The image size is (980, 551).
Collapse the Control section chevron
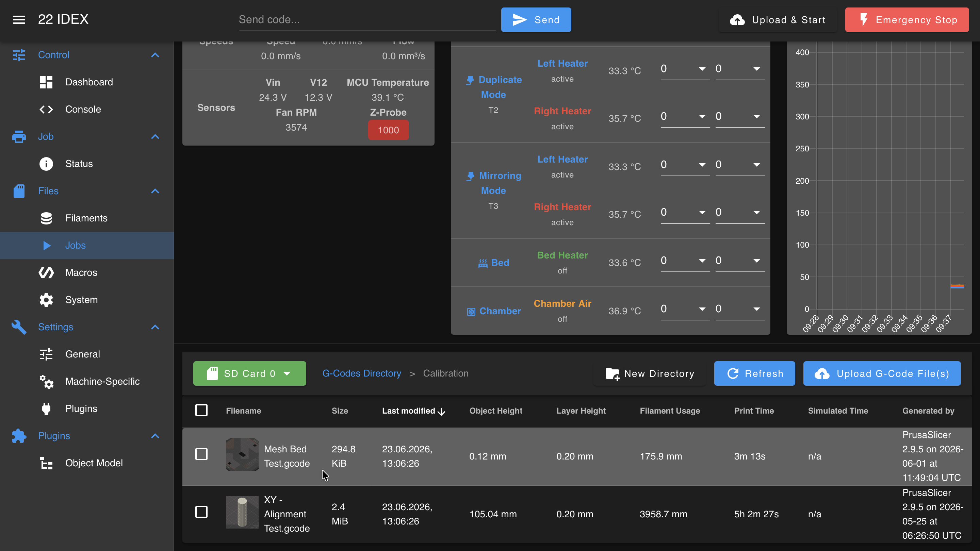(x=155, y=55)
